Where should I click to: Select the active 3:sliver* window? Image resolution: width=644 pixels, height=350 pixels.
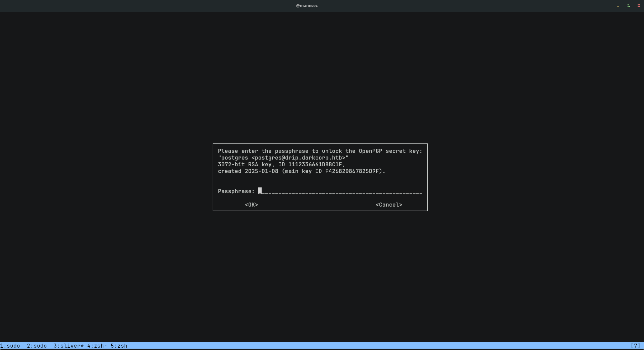point(68,346)
